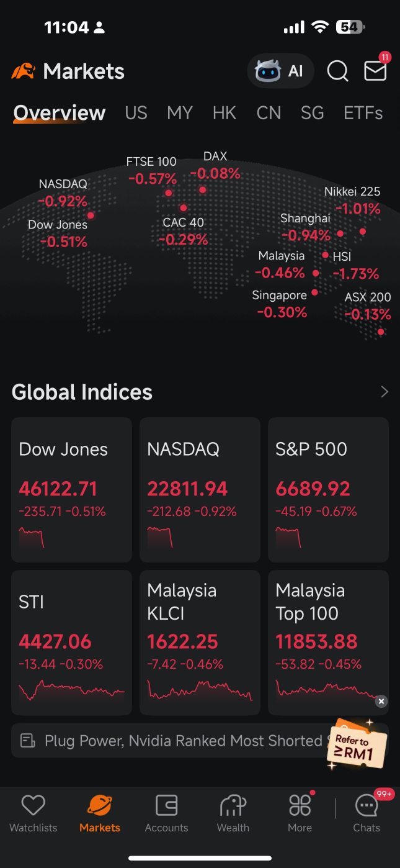Tap Nikkei 225 on world map

click(352, 201)
